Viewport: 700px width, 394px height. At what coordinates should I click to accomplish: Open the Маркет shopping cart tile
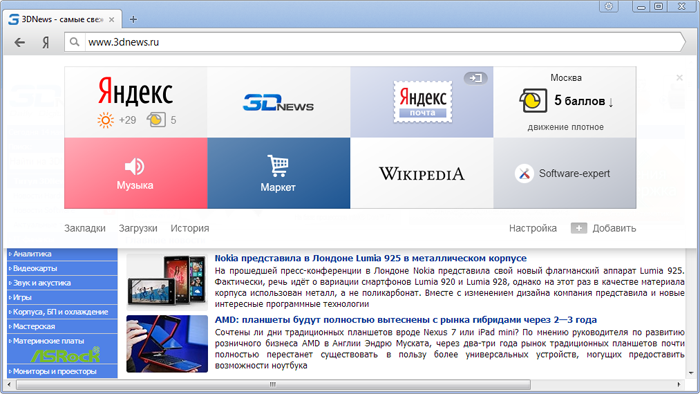pyautogui.click(x=279, y=173)
